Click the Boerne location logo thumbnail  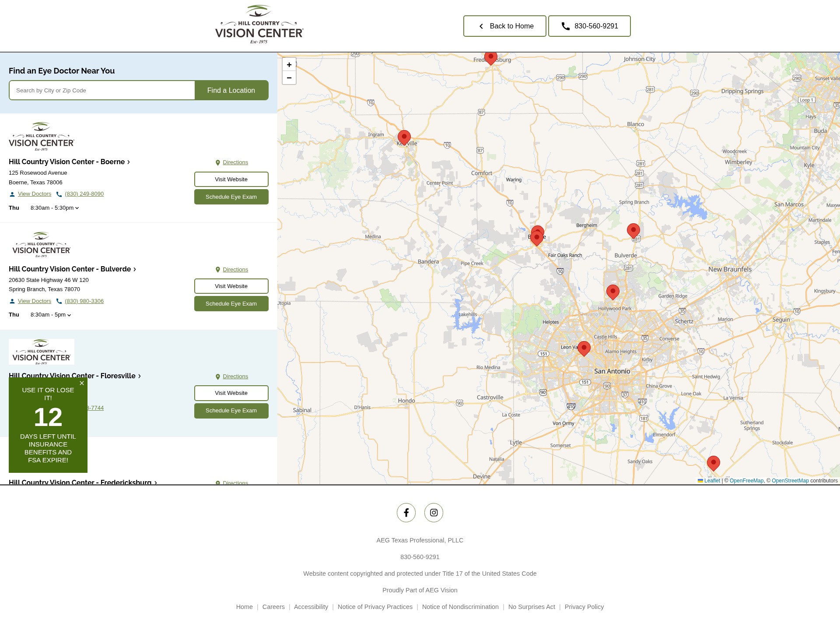tap(42, 137)
